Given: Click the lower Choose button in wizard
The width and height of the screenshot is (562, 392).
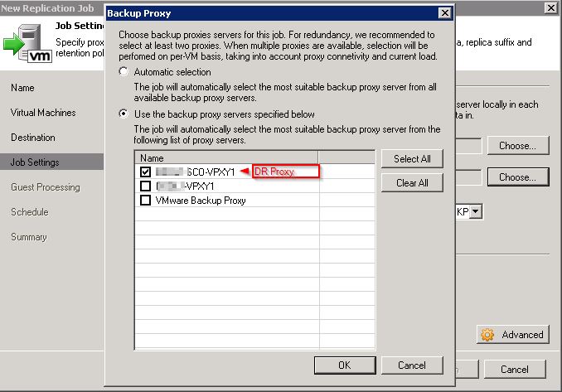Looking at the screenshot, I should tap(518, 177).
